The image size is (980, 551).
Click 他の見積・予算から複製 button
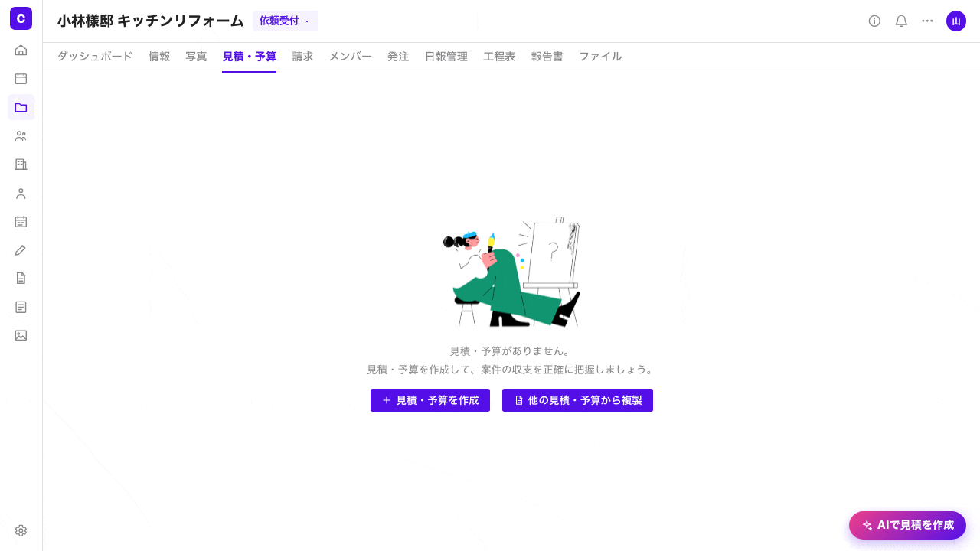click(x=577, y=400)
